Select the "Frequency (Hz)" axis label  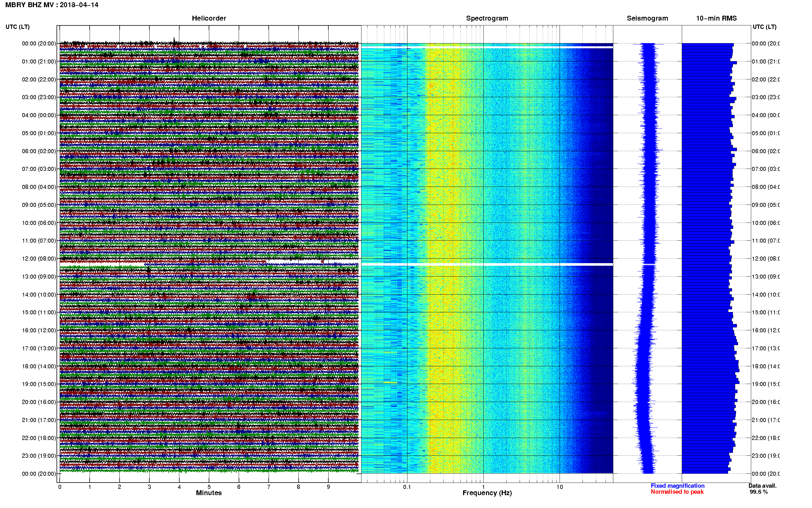pos(487,493)
